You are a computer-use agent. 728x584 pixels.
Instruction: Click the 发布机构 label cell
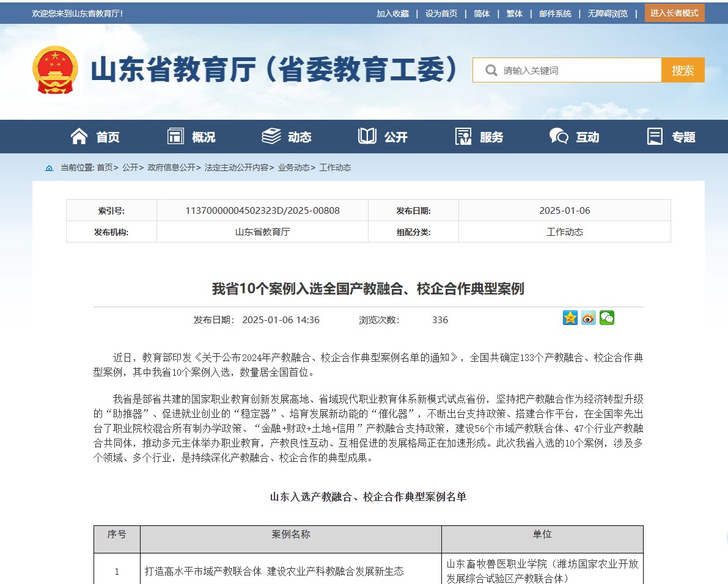111,232
